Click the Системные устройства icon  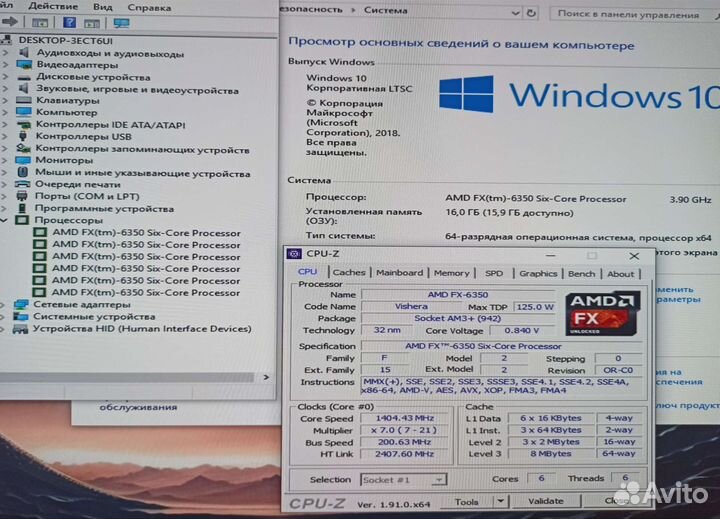(21, 316)
